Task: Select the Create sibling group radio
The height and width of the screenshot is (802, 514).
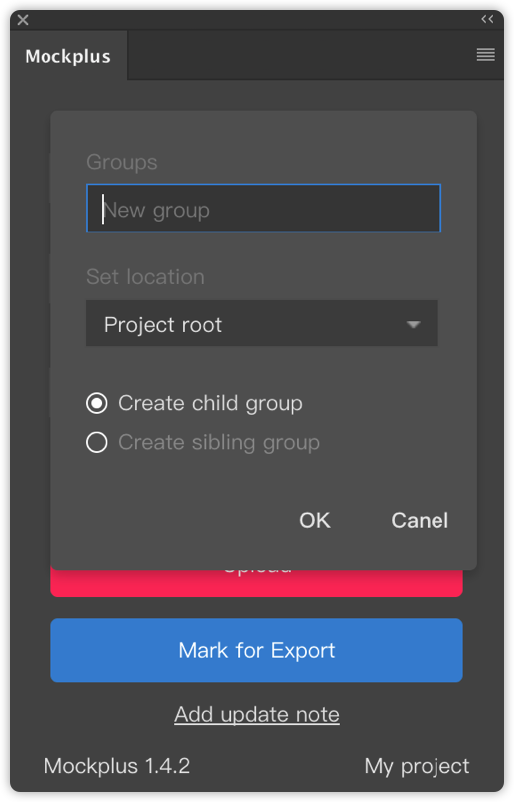Action: 97,442
